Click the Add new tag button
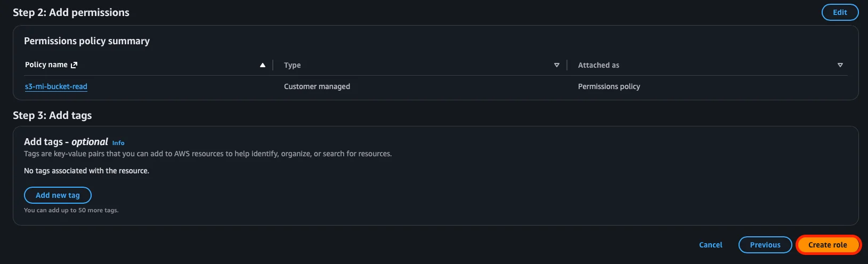The image size is (868, 264). 58,195
